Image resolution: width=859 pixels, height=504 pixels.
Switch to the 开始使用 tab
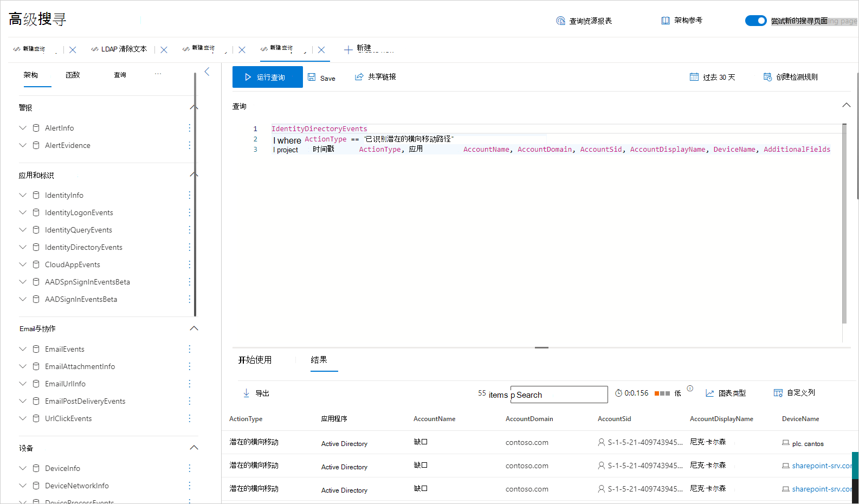[x=255, y=360]
